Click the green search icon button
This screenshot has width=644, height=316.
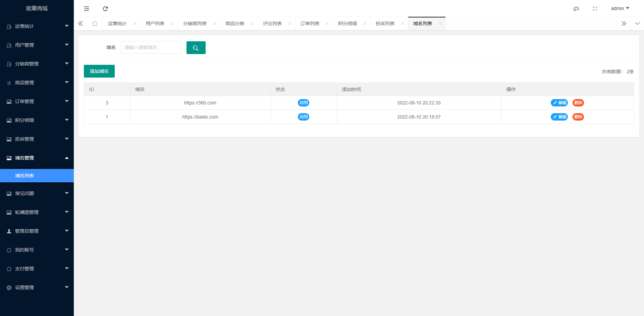pyautogui.click(x=196, y=48)
